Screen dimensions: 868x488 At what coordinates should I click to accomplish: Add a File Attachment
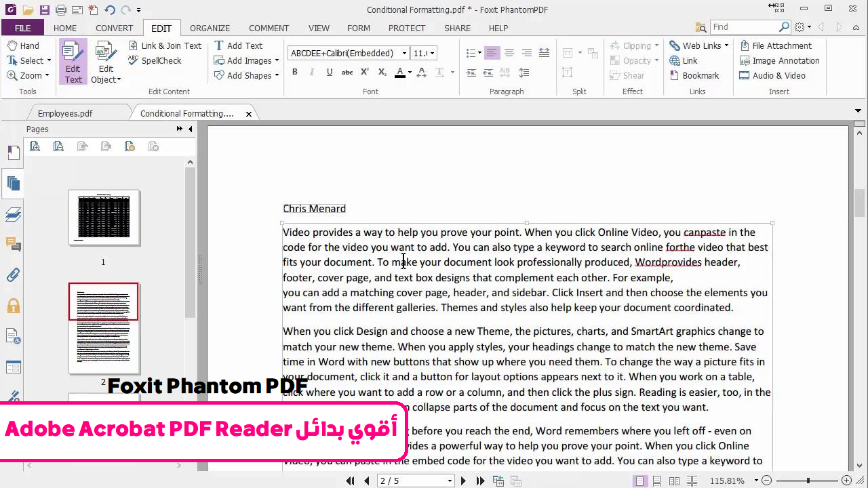pos(775,45)
